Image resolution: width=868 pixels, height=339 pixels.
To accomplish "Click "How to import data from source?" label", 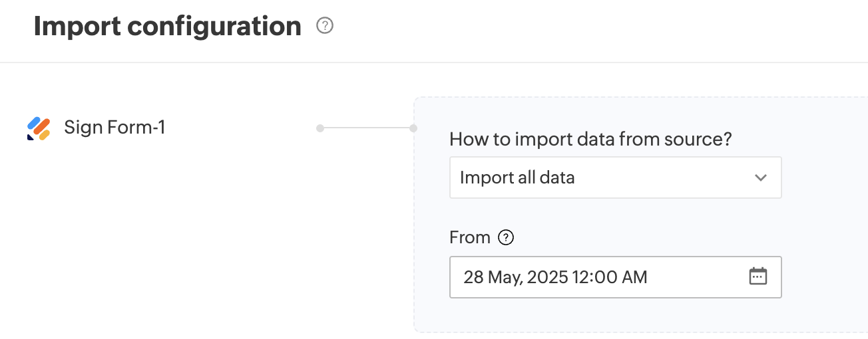I will coord(590,140).
